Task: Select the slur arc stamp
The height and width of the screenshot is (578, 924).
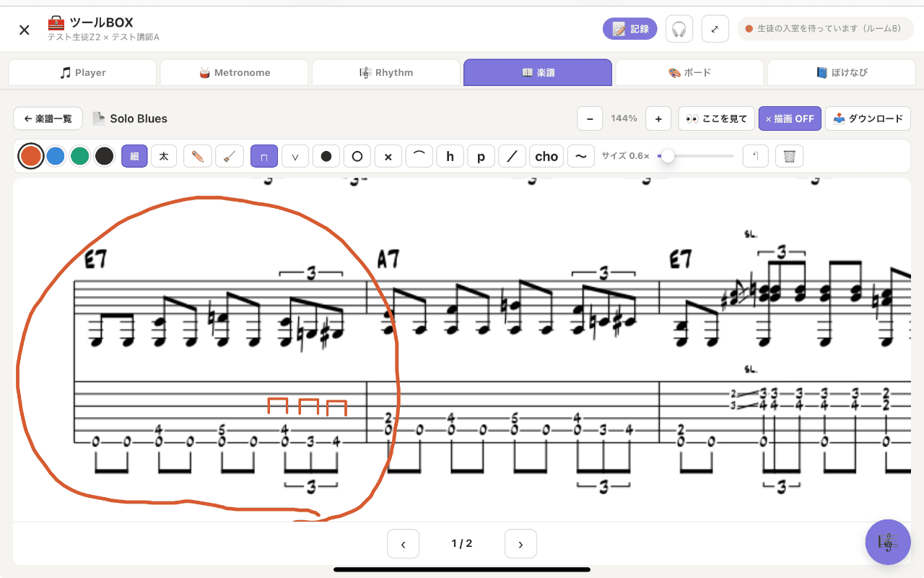Action: pos(419,156)
